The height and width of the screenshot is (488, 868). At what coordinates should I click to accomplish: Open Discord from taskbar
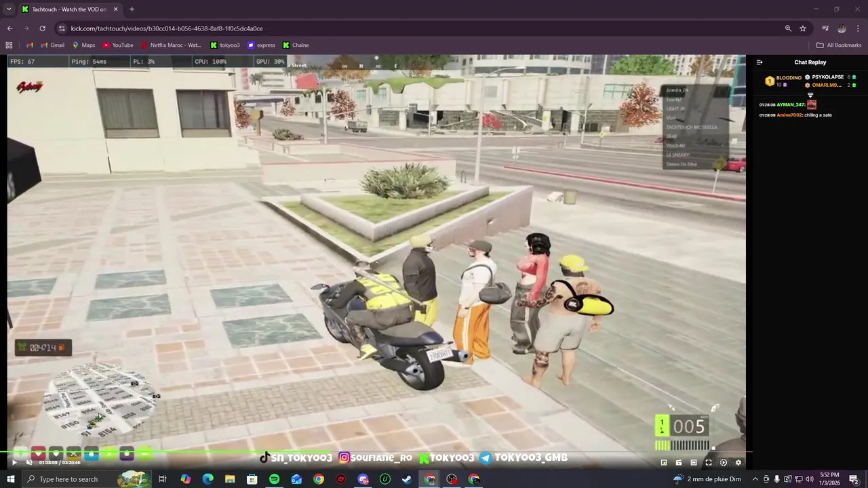(363, 479)
